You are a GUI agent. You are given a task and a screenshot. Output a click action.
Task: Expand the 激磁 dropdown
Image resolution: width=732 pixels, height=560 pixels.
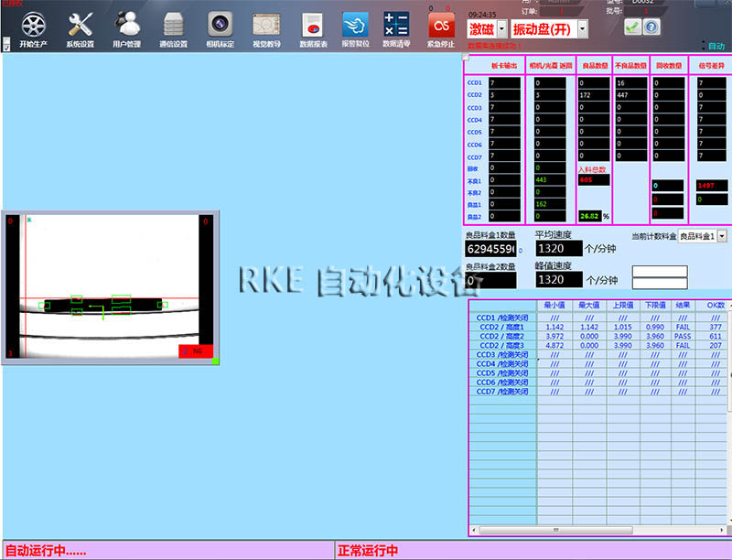(501, 30)
